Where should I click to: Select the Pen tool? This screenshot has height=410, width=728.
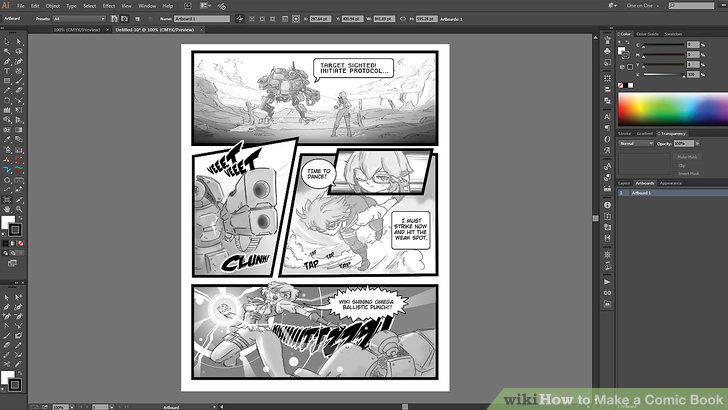tap(7, 61)
